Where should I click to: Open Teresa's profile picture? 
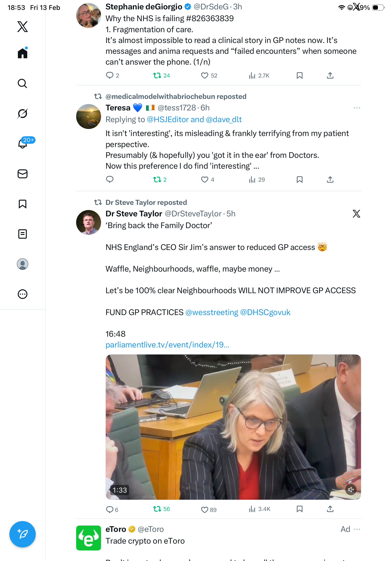[x=88, y=117]
